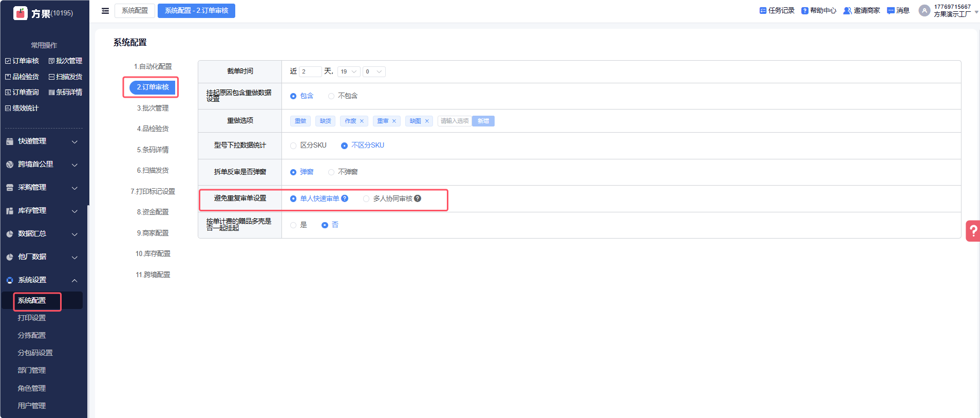
Task: Select 不弹窗 radio option
Action: click(x=331, y=172)
